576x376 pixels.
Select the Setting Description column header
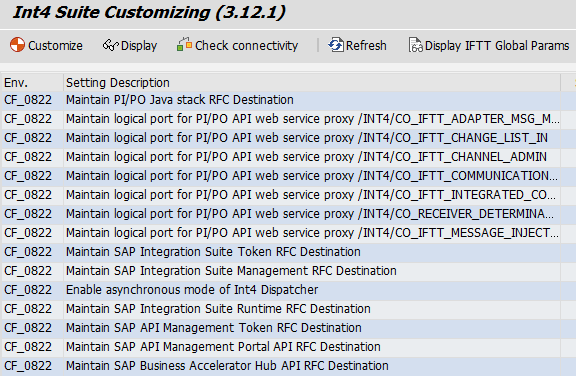click(312, 83)
